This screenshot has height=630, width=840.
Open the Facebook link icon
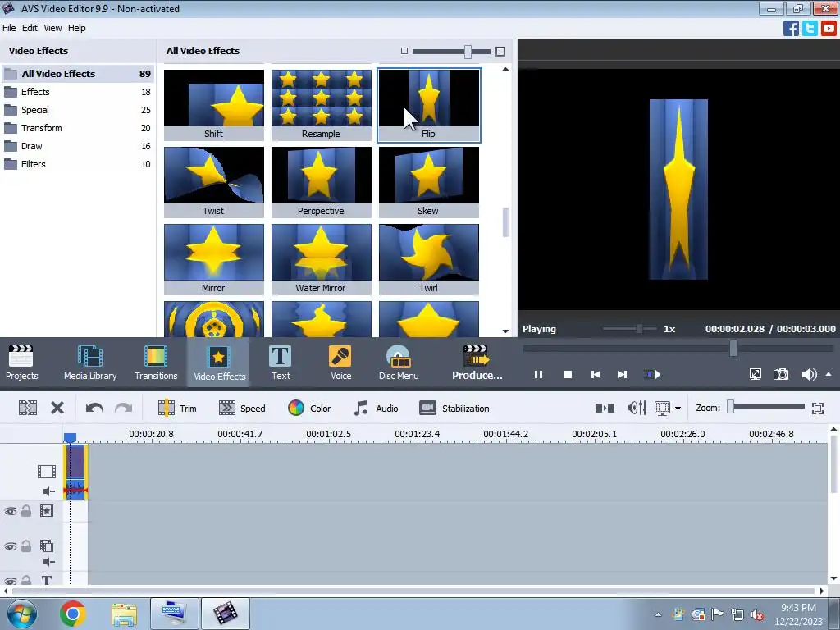click(791, 28)
